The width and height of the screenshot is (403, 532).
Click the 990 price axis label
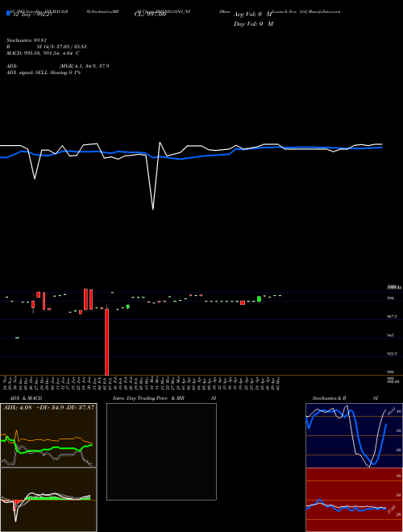[390, 298]
